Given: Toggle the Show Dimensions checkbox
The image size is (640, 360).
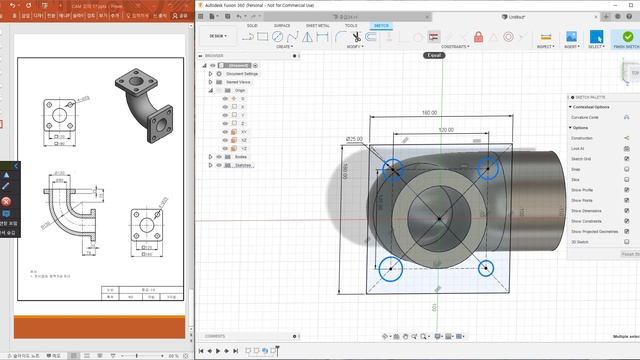Looking at the screenshot, I should click(627, 211).
